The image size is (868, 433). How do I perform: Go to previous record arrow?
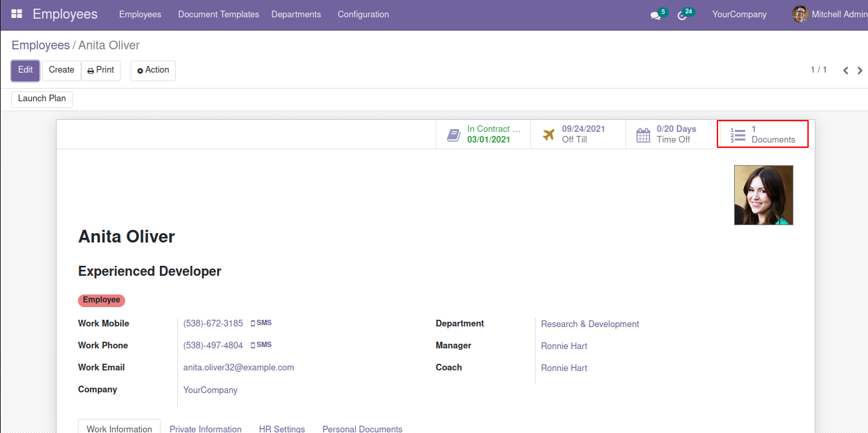pyautogui.click(x=845, y=71)
